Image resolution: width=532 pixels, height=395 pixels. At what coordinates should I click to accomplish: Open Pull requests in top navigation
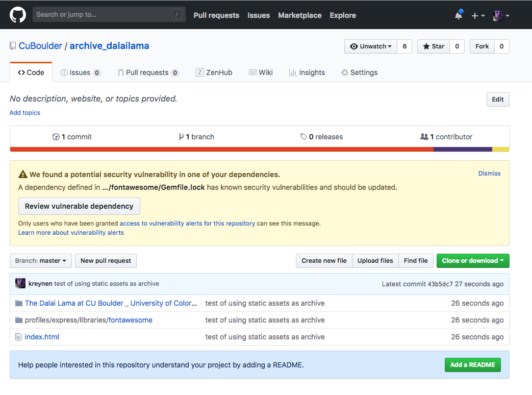pos(216,15)
